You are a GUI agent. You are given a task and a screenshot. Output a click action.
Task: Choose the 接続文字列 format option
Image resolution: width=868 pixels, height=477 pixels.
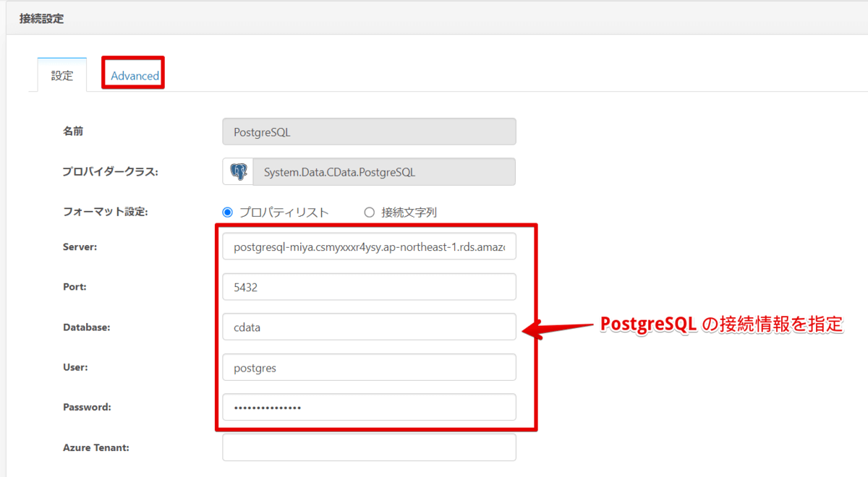tap(370, 212)
